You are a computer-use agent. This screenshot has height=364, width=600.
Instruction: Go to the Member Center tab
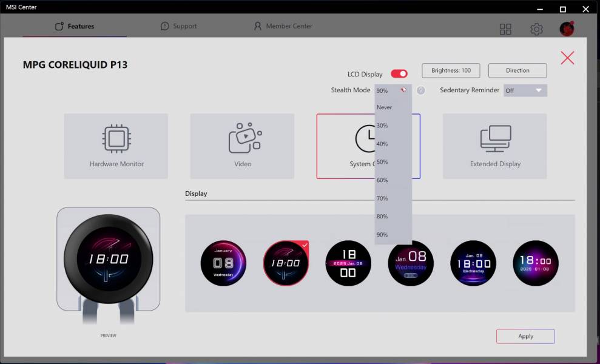click(283, 26)
